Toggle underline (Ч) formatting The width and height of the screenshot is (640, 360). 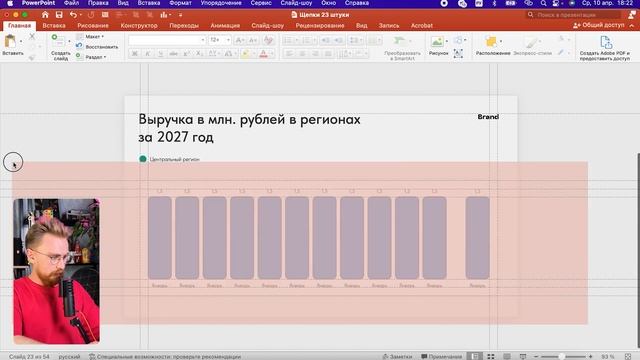(160, 54)
